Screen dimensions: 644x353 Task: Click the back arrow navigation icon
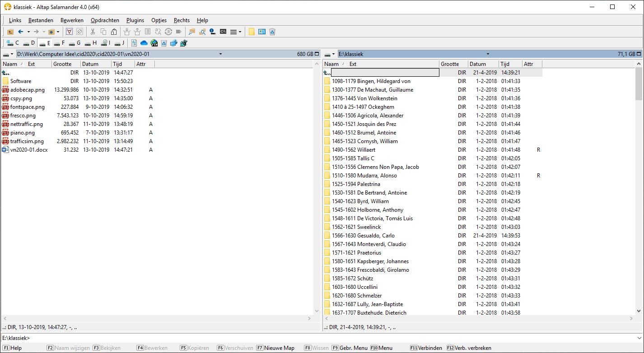(x=20, y=32)
